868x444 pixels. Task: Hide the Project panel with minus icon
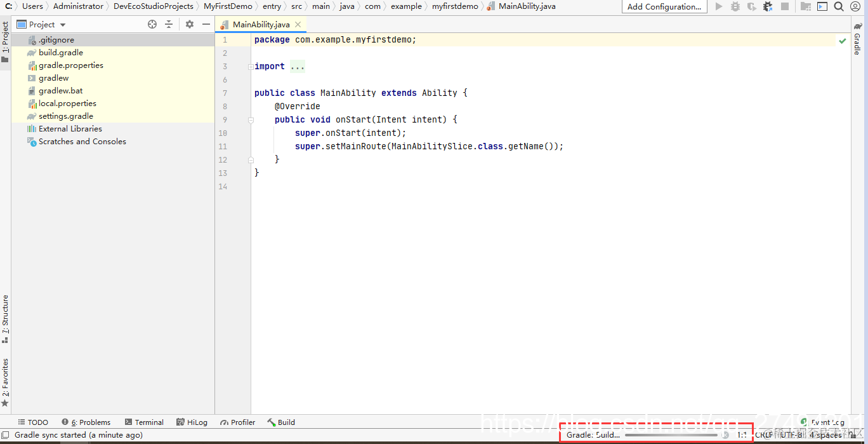pos(206,24)
